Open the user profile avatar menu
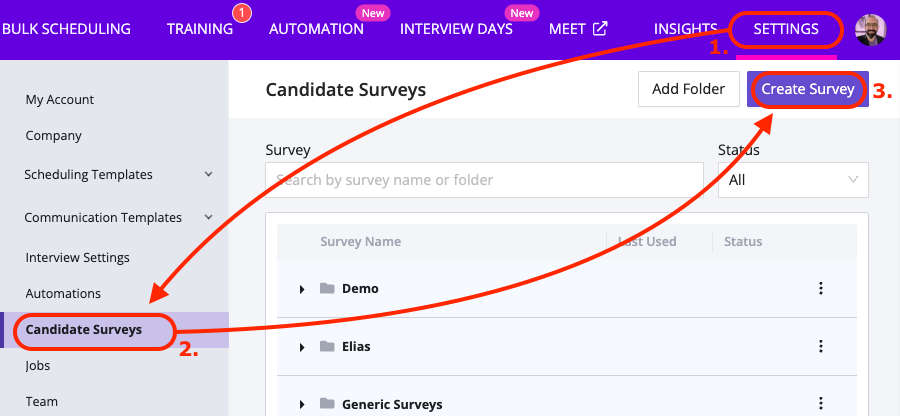Image resolution: width=900 pixels, height=416 pixels. coord(871,29)
